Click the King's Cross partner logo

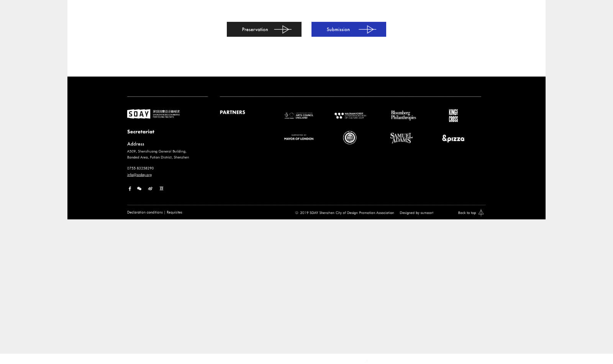click(x=453, y=115)
